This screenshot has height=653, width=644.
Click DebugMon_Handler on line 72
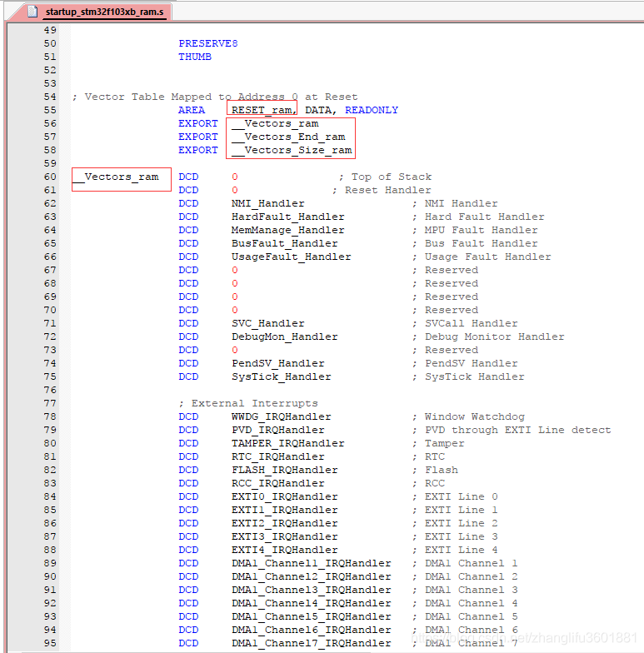[285, 336]
